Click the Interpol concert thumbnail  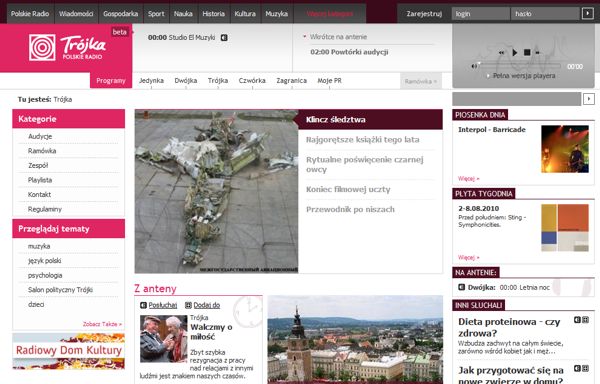(565, 149)
